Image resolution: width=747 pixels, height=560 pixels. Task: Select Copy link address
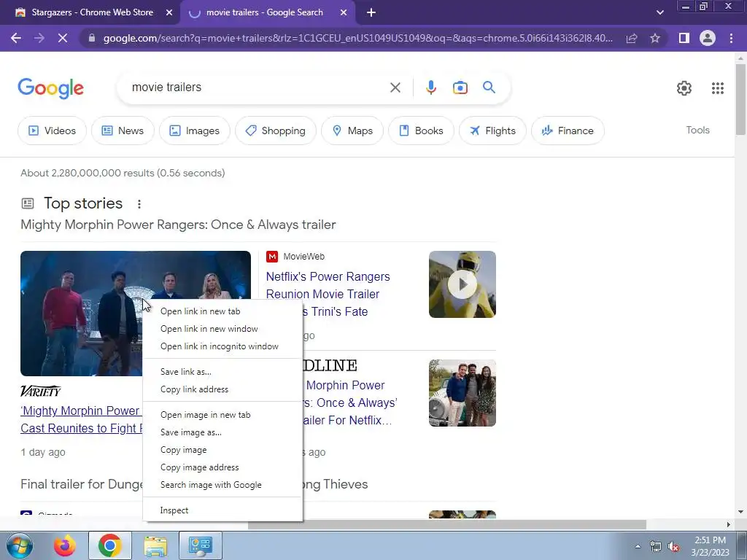222,389
